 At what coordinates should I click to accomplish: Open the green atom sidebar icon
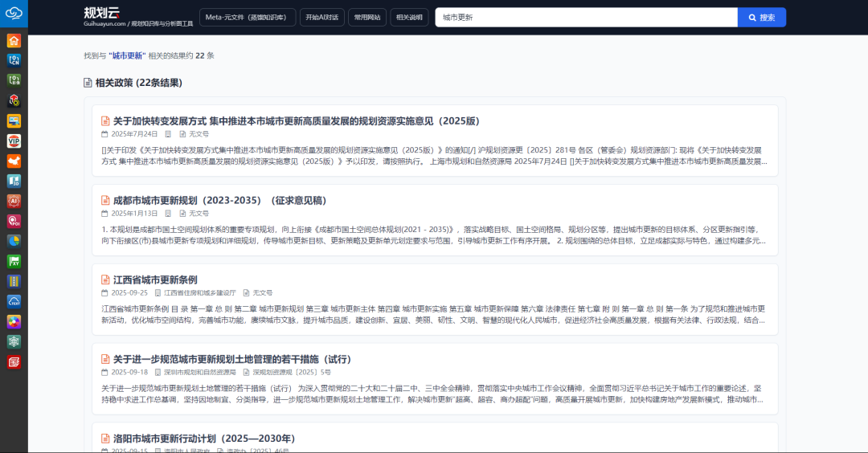coord(14,341)
